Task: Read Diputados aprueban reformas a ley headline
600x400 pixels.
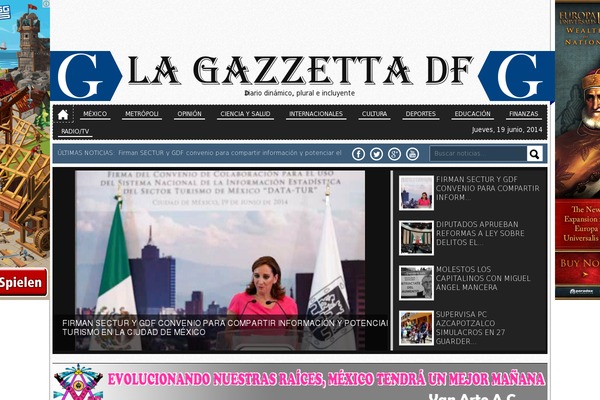Action: coord(480,233)
